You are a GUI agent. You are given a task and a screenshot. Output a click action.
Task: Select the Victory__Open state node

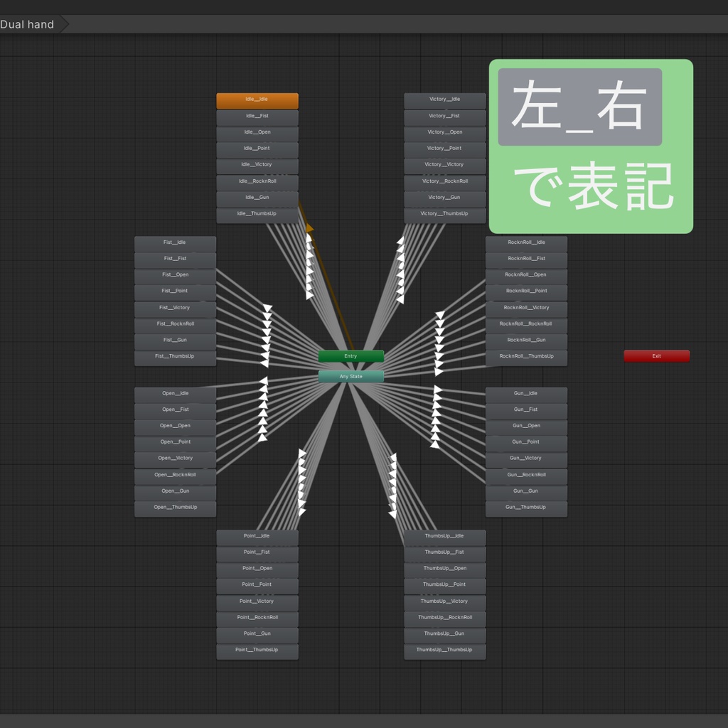coord(445,133)
